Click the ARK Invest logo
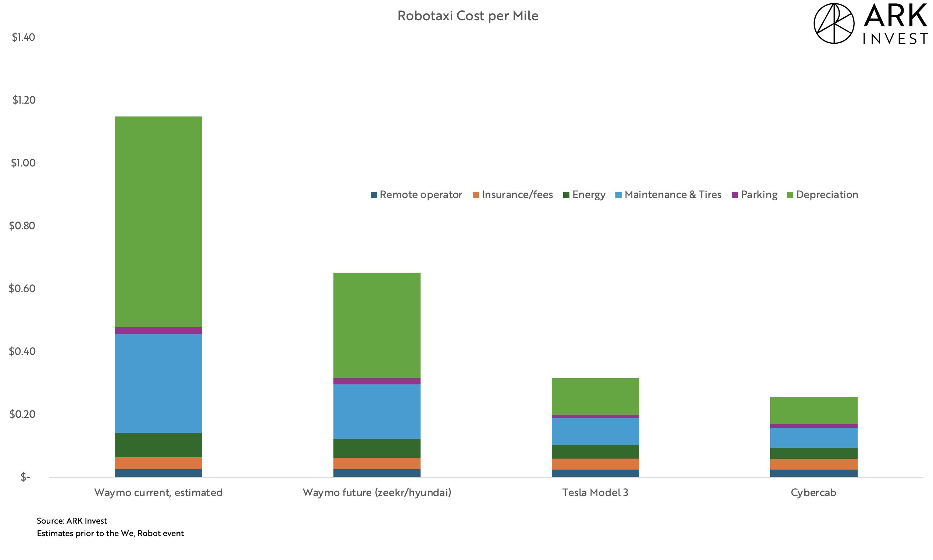The height and width of the screenshot is (560, 933). (x=870, y=24)
